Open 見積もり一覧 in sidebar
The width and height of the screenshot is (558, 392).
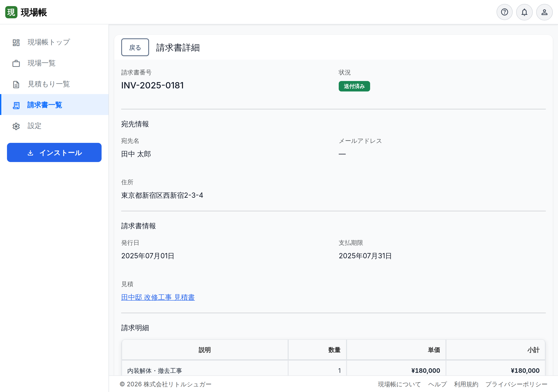pos(54,84)
